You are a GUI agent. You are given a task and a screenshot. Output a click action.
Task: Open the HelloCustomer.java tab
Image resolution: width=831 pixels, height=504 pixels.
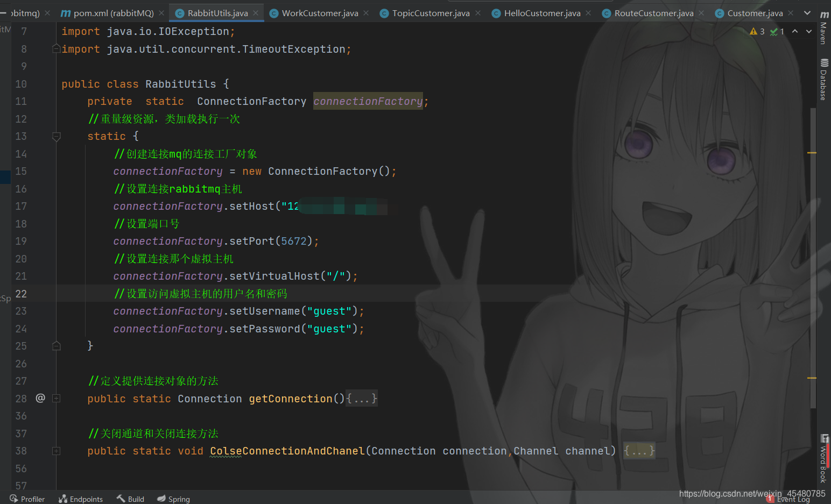click(542, 13)
